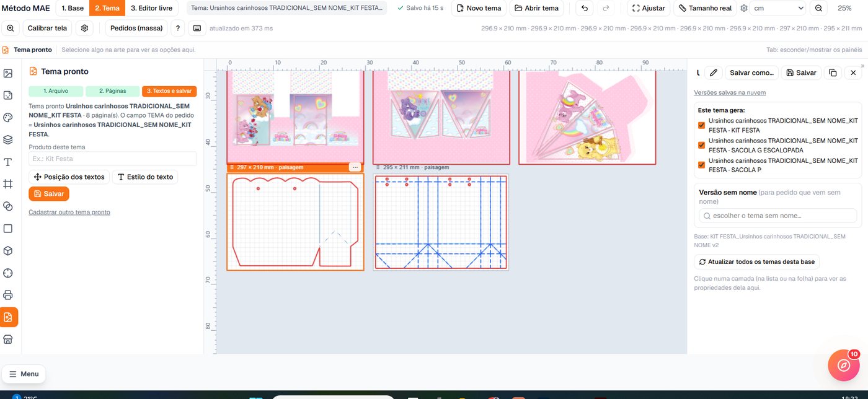The width and height of the screenshot is (868, 399).
Task: Open Pedidos (massa) button
Action: (136, 28)
